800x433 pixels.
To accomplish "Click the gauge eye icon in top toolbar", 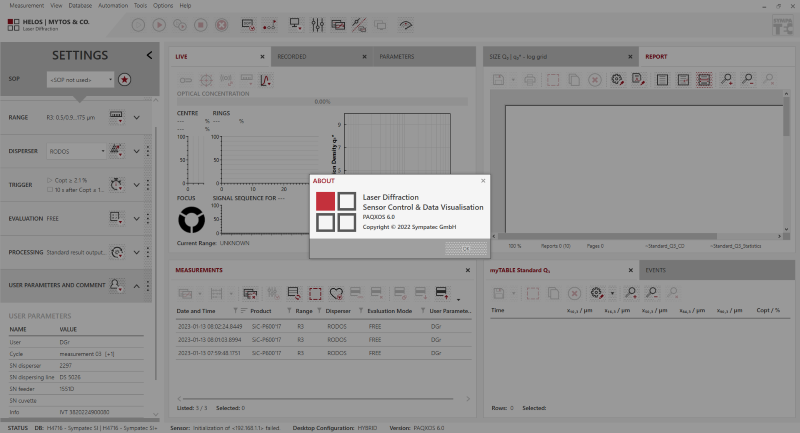I will click(x=406, y=25).
